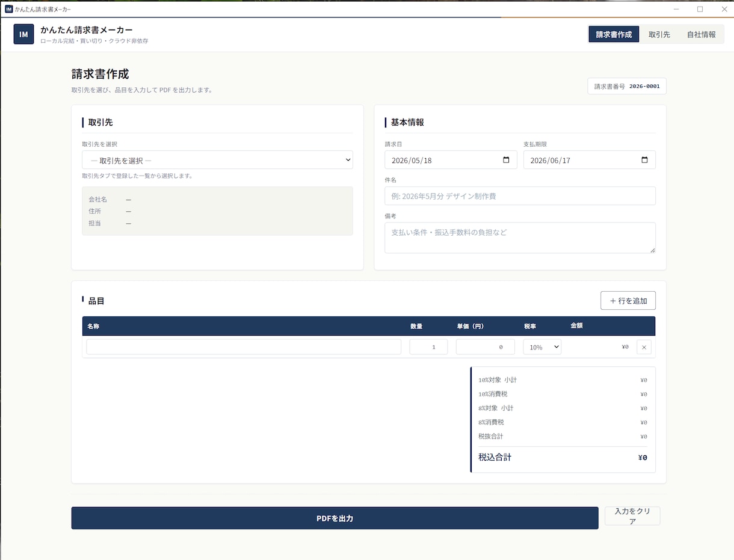
Task: Click the 税率 column header
Action: pos(530,326)
